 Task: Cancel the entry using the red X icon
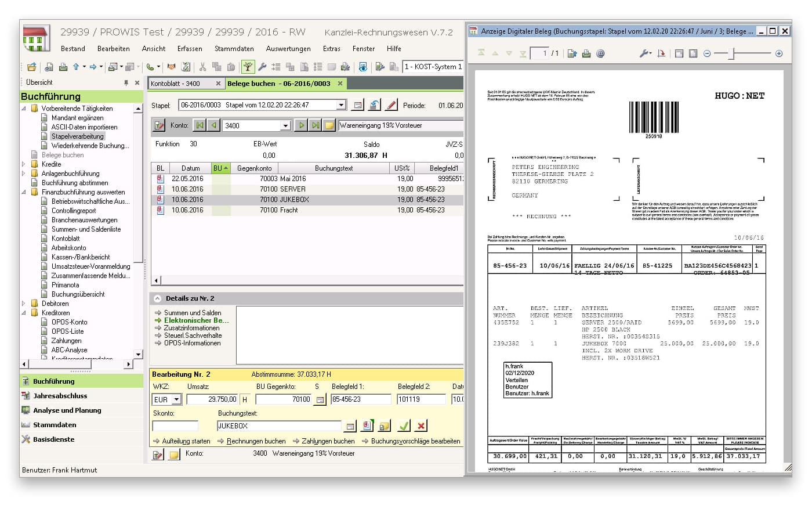(x=420, y=425)
